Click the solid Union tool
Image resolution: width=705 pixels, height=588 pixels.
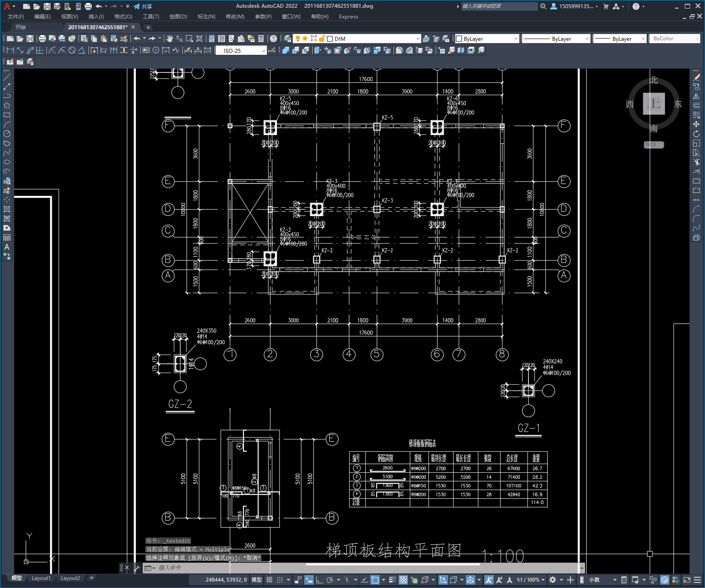[286, 50]
